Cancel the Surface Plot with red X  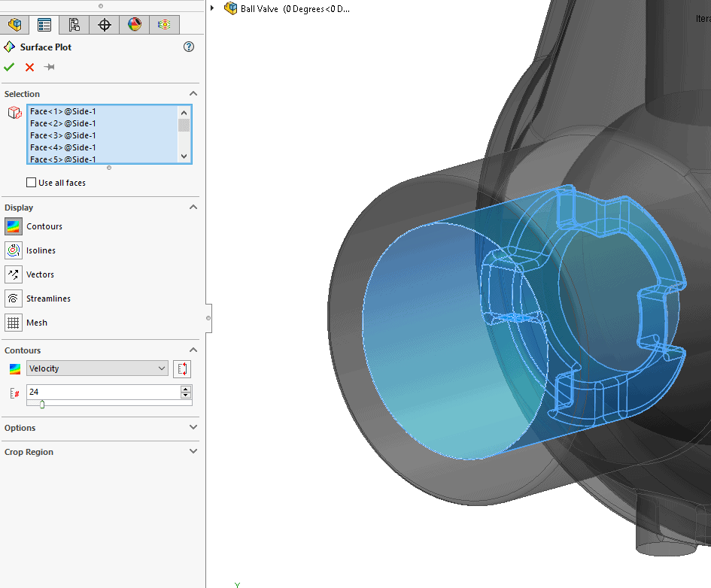[29, 68]
